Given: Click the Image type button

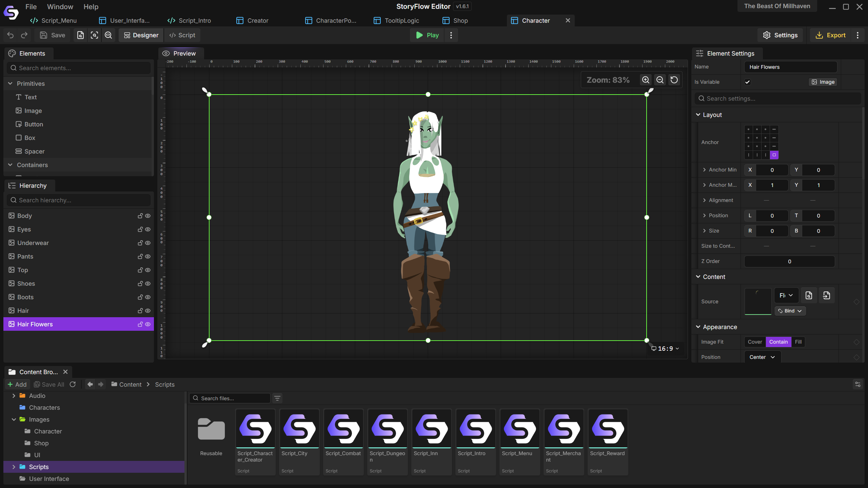Looking at the screenshot, I should coord(823,82).
